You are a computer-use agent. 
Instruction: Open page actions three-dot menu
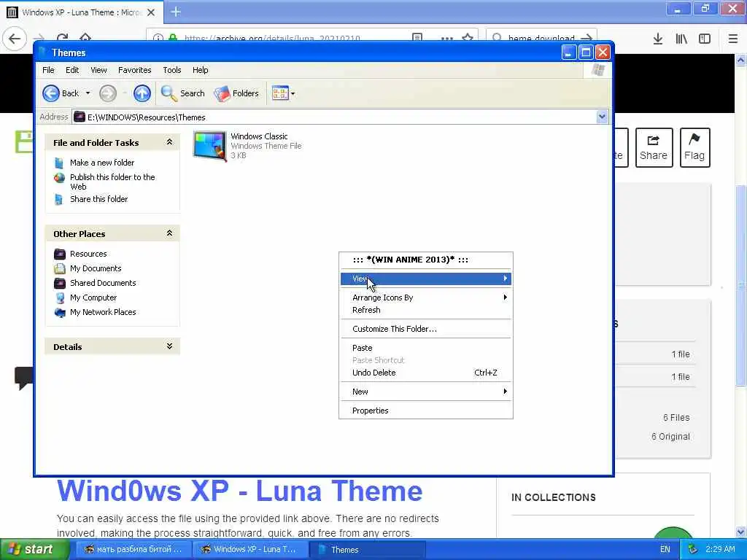pos(447,38)
